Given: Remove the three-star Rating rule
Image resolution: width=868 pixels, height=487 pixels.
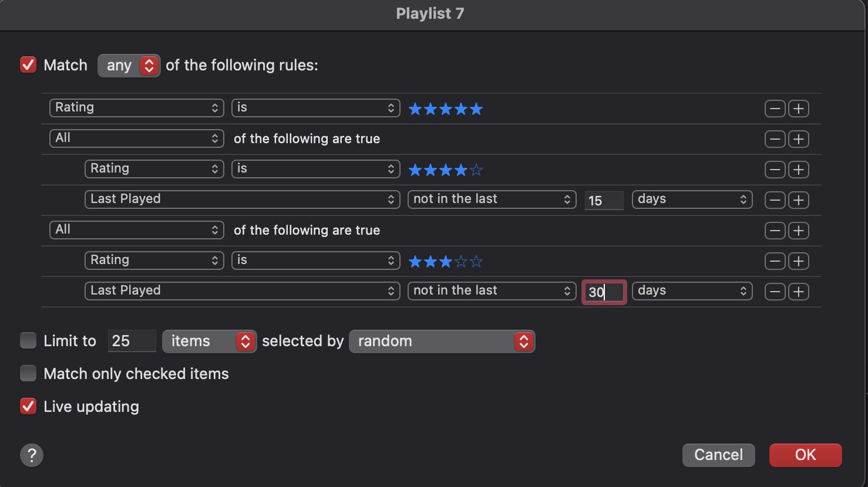Looking at the screenshot, I should 775,261.
